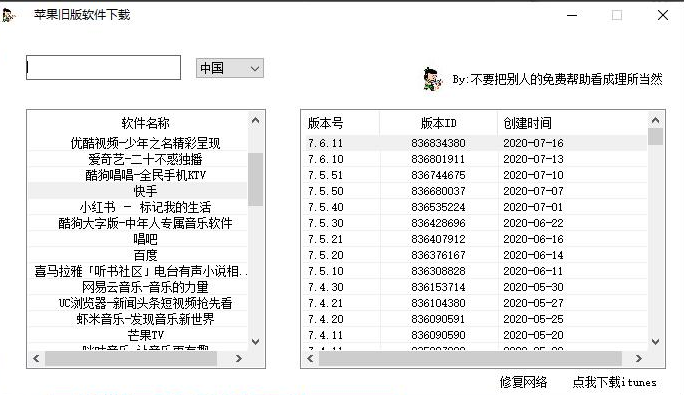Click 点我下载itunes link
Image resolution: width=684 pixels, height=395 pixels.
click(x=614, y=382)
